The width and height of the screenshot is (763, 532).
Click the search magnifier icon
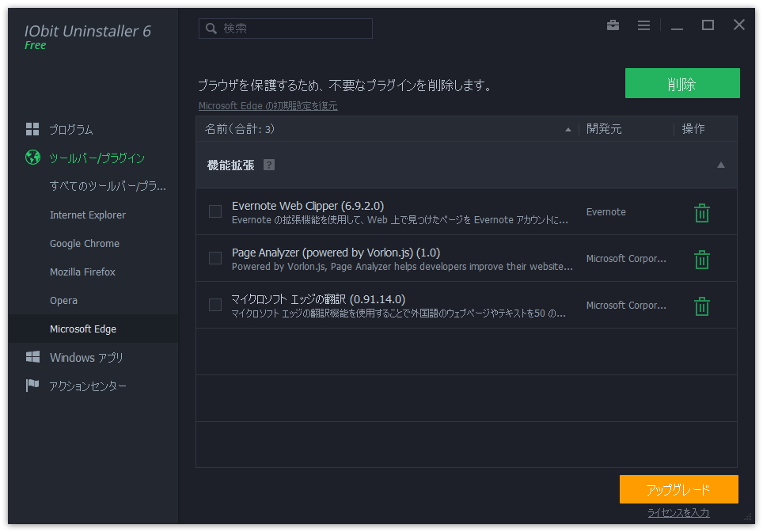coord(211,28)
